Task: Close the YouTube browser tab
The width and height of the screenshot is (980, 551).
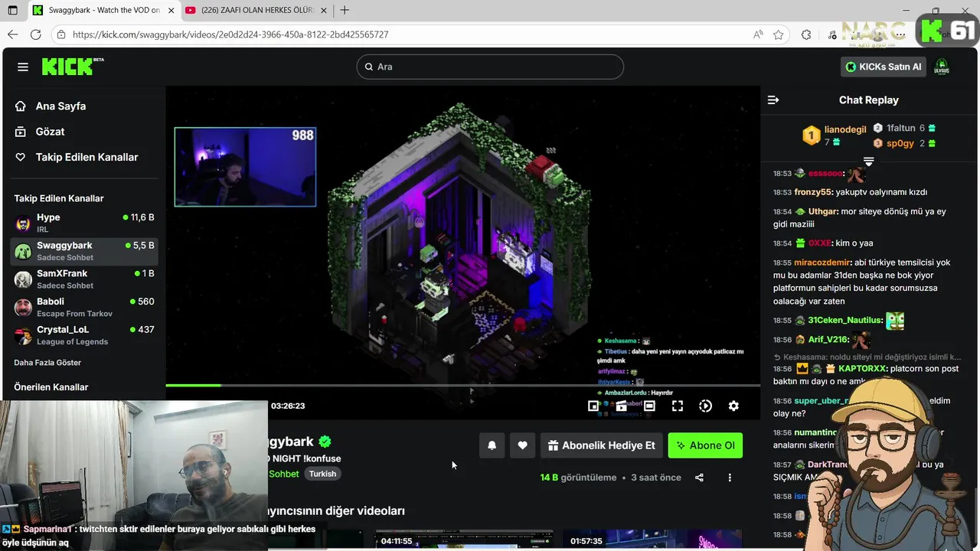Action: (324, 11)
